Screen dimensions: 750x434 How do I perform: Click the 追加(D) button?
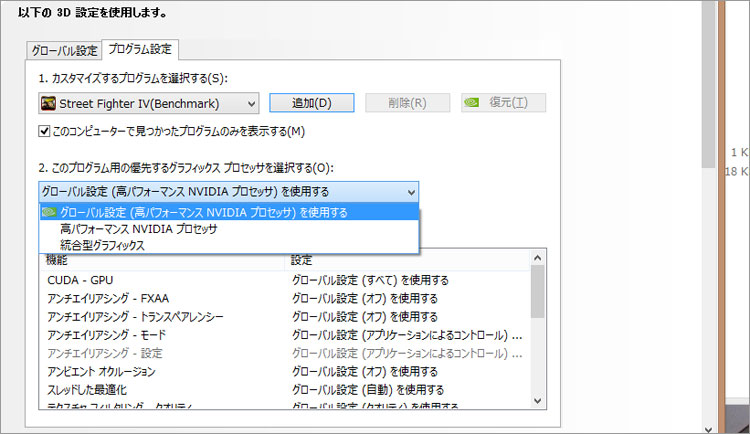pyautogui.click(x=311, y=103)
